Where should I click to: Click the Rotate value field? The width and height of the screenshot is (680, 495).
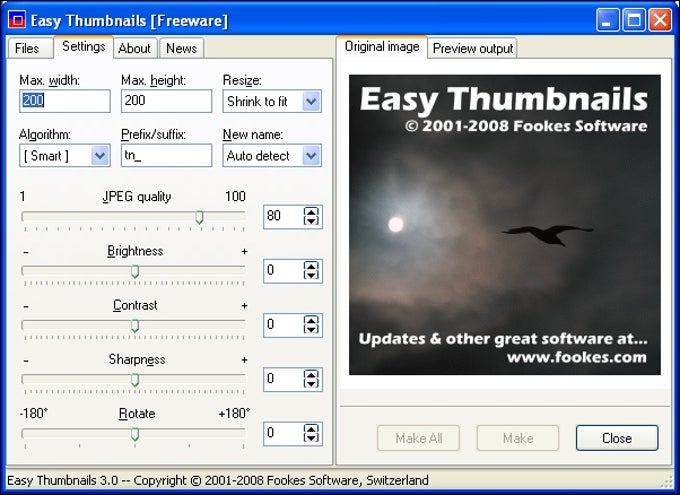284,433
